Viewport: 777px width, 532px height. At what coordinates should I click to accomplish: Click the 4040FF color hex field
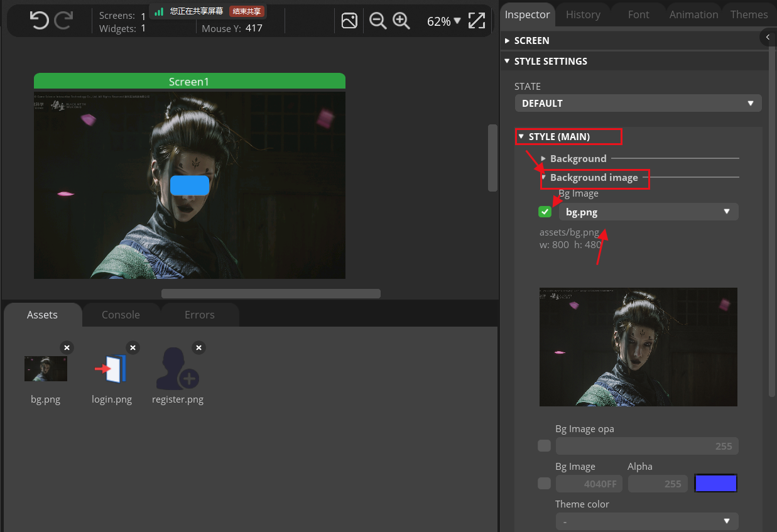tap(589, 484)
